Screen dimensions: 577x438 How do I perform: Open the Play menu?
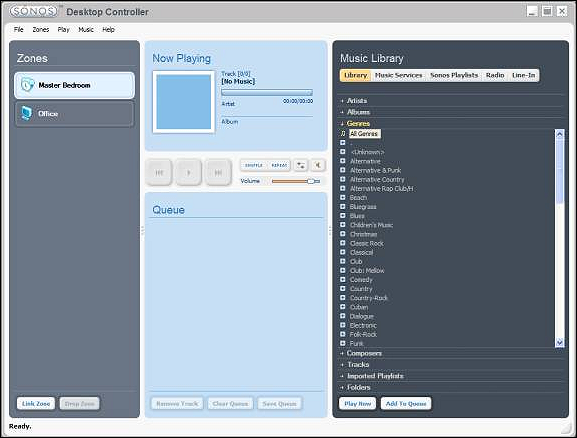63,29
